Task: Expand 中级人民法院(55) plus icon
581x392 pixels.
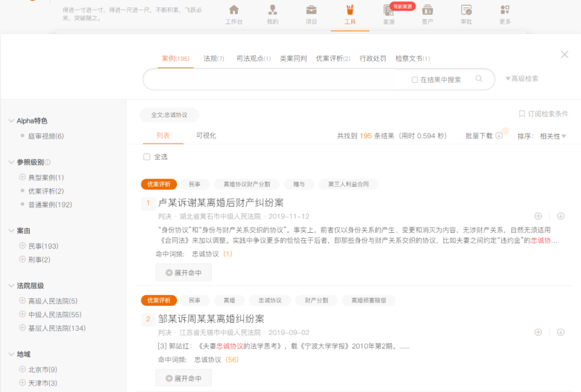Action: click(22, 314)
